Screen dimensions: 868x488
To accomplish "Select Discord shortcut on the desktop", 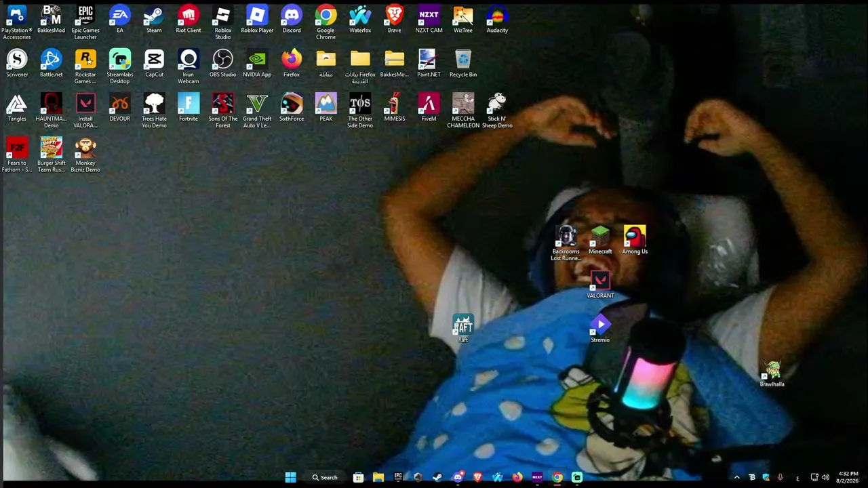I will (292, 20).
